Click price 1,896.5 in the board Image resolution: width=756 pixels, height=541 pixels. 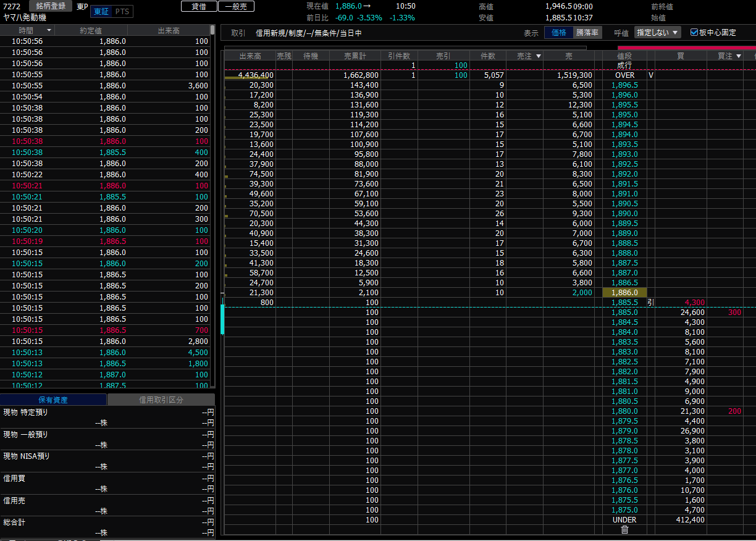coord(624,85)
